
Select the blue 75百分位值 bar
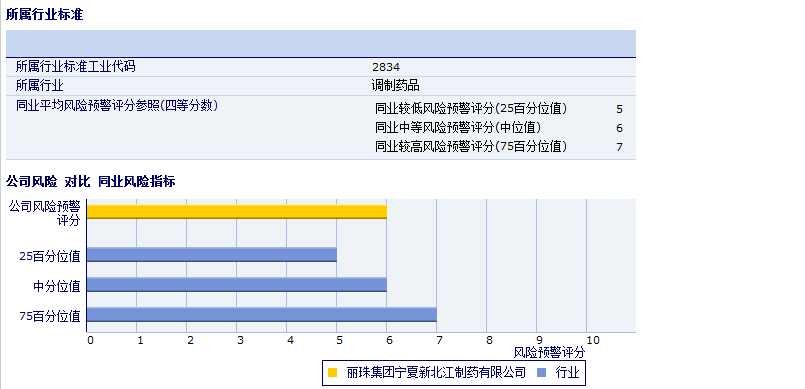pyautogui.click(x=262, y=315)
